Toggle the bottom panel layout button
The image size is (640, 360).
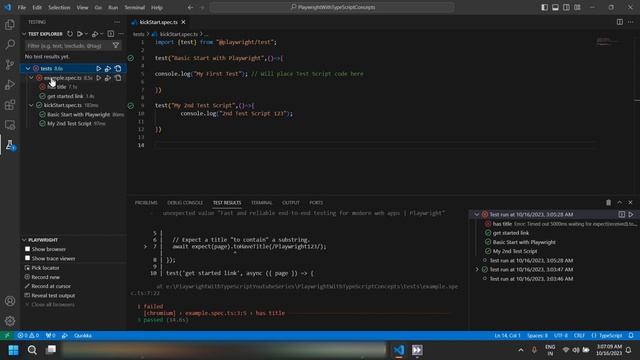point(556,7)
